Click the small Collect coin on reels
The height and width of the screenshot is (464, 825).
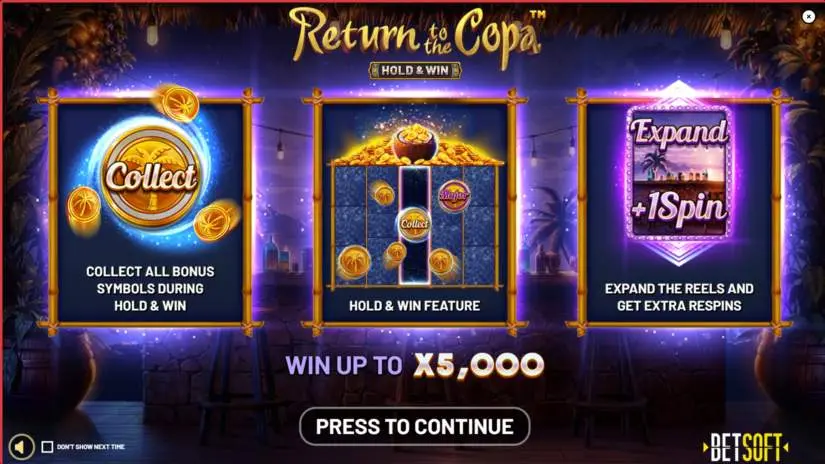click(414, 224)
